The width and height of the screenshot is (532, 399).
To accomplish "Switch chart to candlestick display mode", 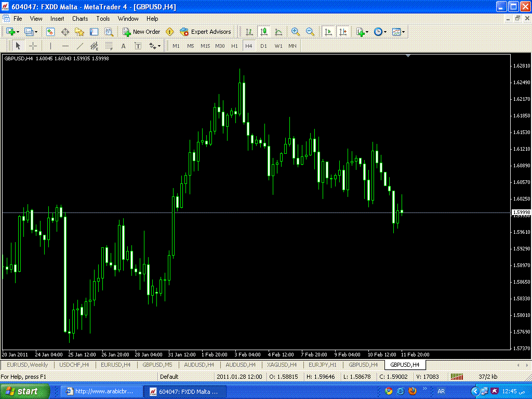I will click(x=264, y=32).
